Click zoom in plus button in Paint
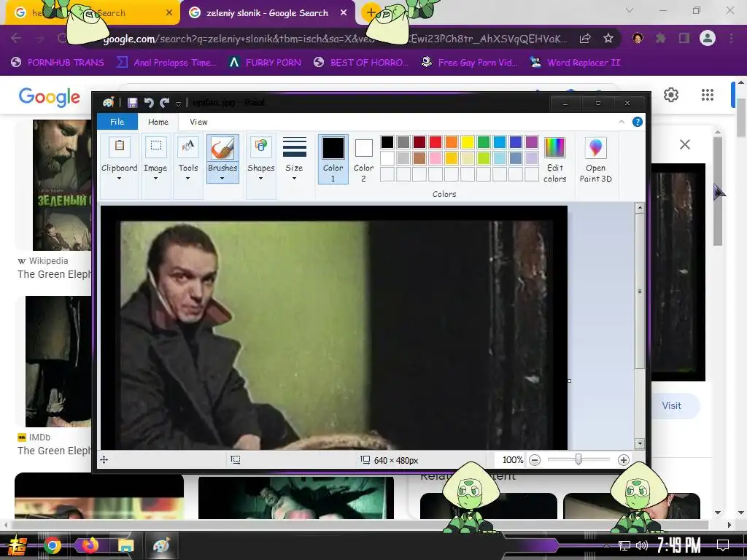This screenshot has width=747, height=560. (x=623, y=460)
